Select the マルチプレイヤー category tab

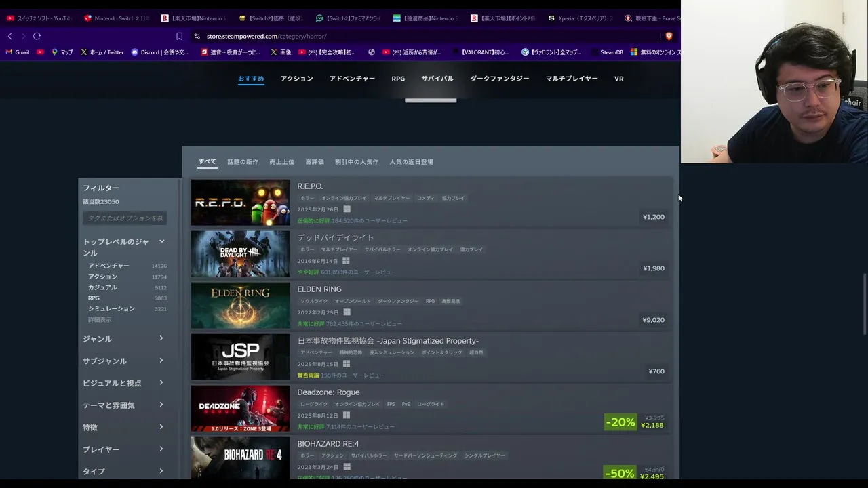(x=572, y=79)
